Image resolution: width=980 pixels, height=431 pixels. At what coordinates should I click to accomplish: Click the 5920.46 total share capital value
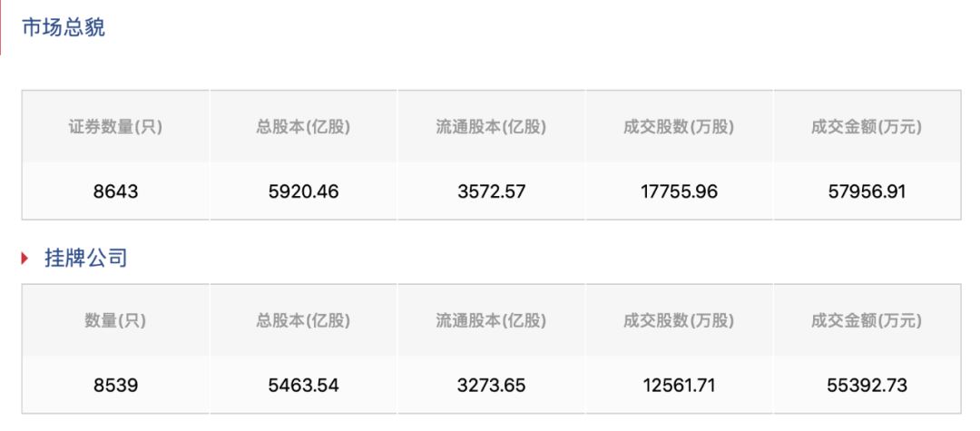pyautogui.click(x=303, y=191)
